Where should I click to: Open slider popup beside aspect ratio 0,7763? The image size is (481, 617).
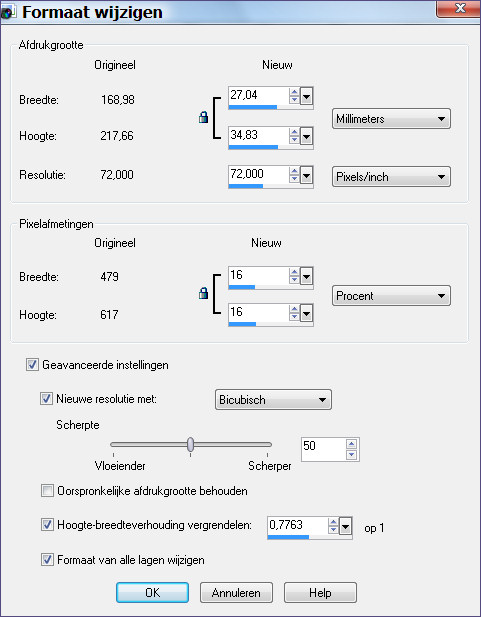[x=345, y=526]
